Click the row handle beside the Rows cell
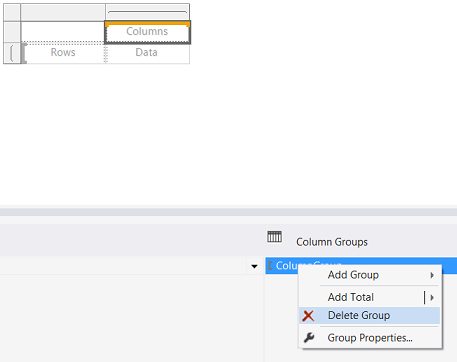457x362 pixels. click(12, 53)
